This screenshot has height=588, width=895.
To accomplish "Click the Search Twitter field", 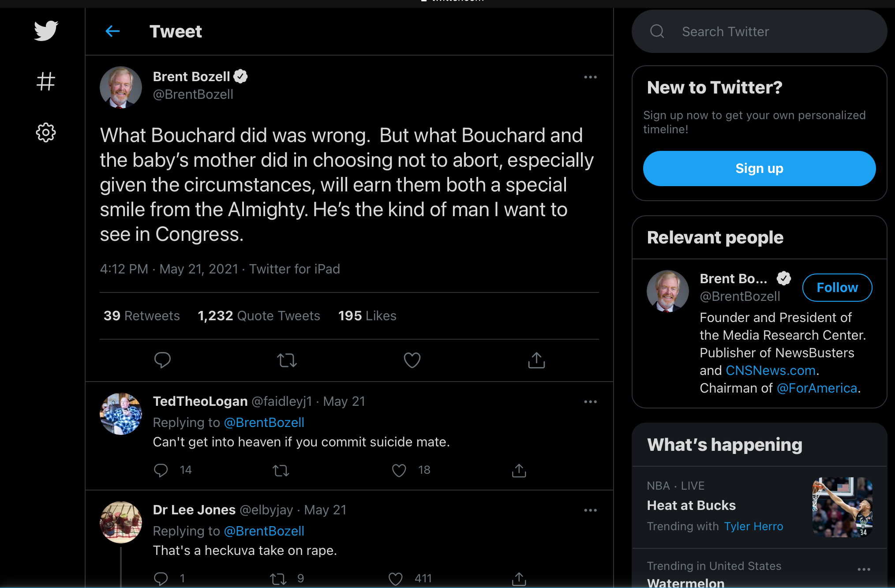I will (759, 31).
